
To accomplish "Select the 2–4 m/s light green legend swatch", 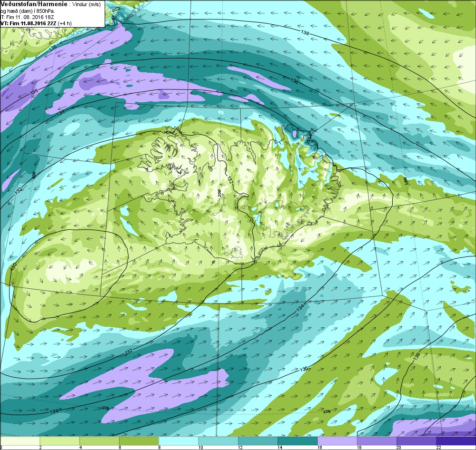I will [60, 440].
